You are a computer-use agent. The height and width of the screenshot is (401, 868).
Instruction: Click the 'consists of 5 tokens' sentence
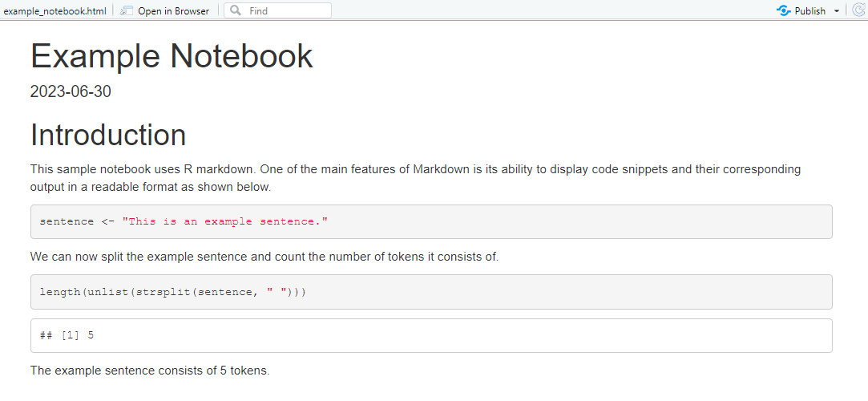tap(150, 371)
